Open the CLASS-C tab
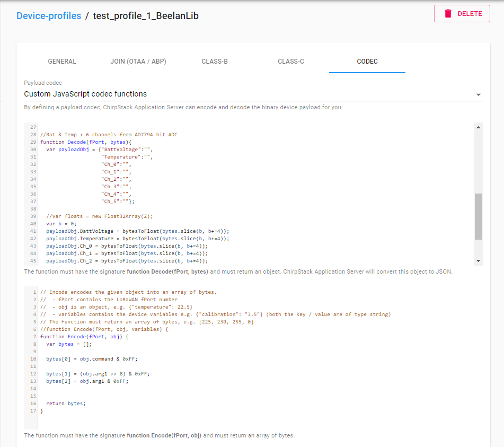This screenshot has width=504, height=447. point(291,62)
